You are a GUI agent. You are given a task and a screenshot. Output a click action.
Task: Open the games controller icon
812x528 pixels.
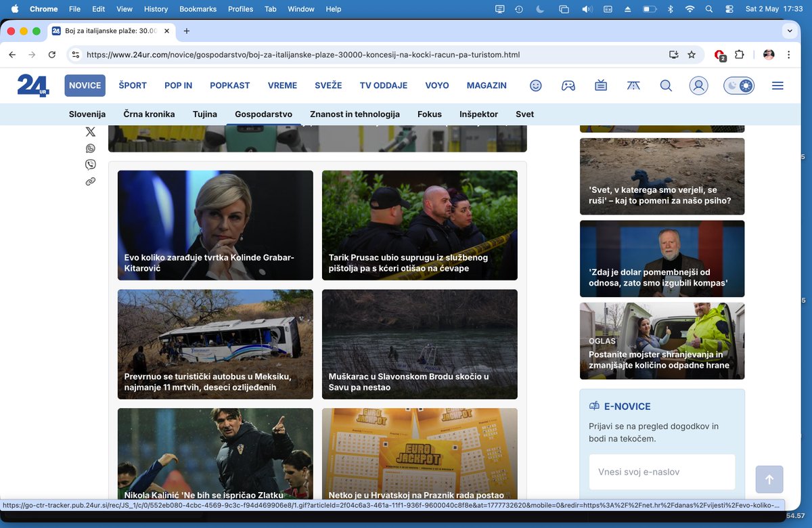pyautogui.click(x=568, y=85)
